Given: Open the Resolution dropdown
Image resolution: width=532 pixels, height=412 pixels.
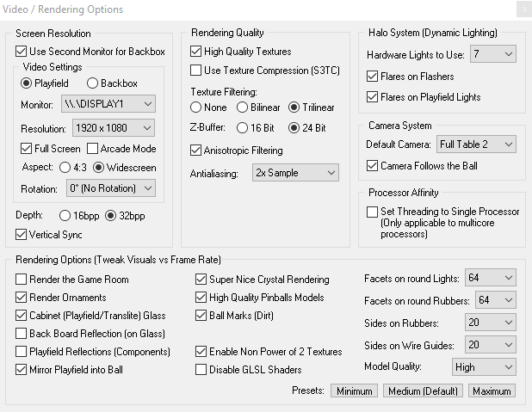Looking at the screenshot, I should tap(114, 128).
